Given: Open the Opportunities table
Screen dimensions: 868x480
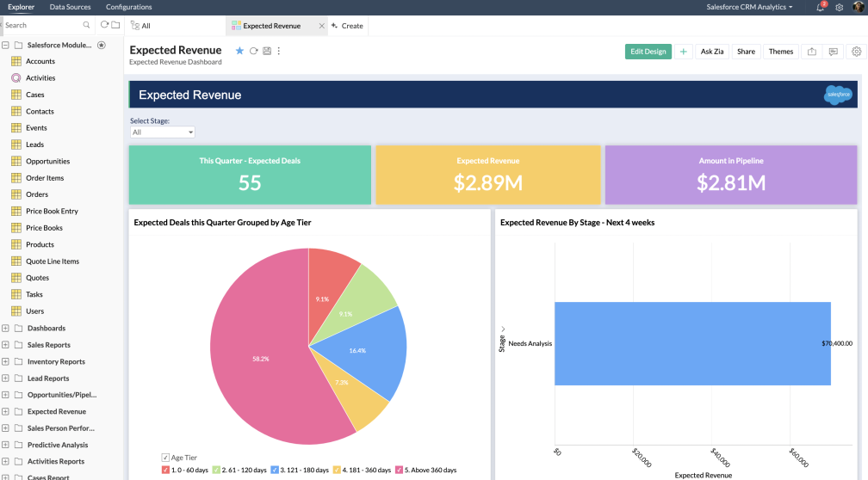Looking at the screenshot, I should pos(47,162).
